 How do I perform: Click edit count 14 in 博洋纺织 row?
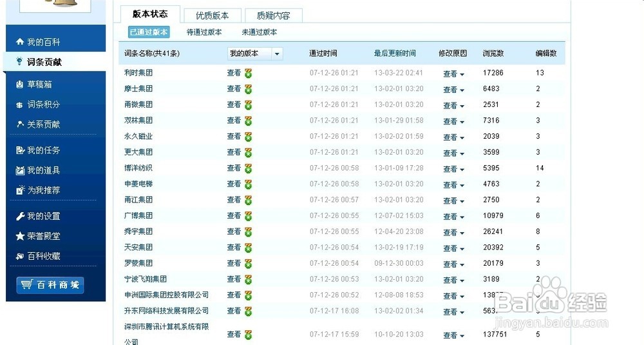click(540, 168)
